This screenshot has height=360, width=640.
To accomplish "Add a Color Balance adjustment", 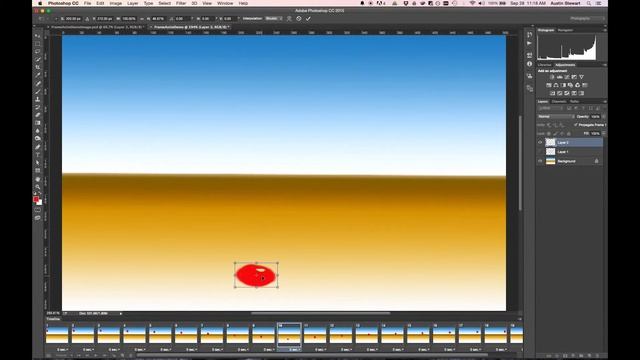I will click(556, 85).
